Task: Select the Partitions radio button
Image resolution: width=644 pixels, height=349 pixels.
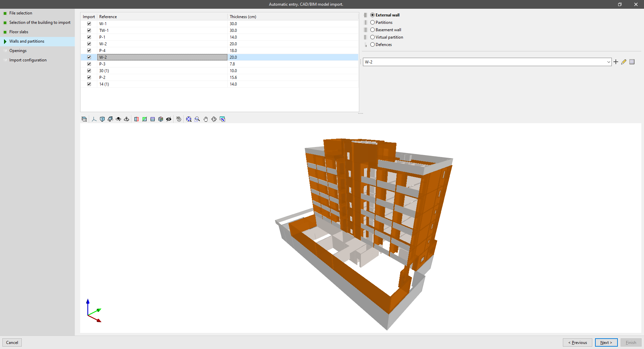Action: pos(372,22)
